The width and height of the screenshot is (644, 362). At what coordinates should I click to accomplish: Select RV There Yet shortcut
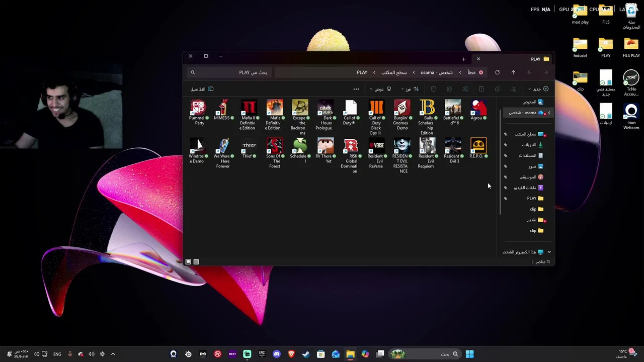pyautogui.click(x=326, y=150)
